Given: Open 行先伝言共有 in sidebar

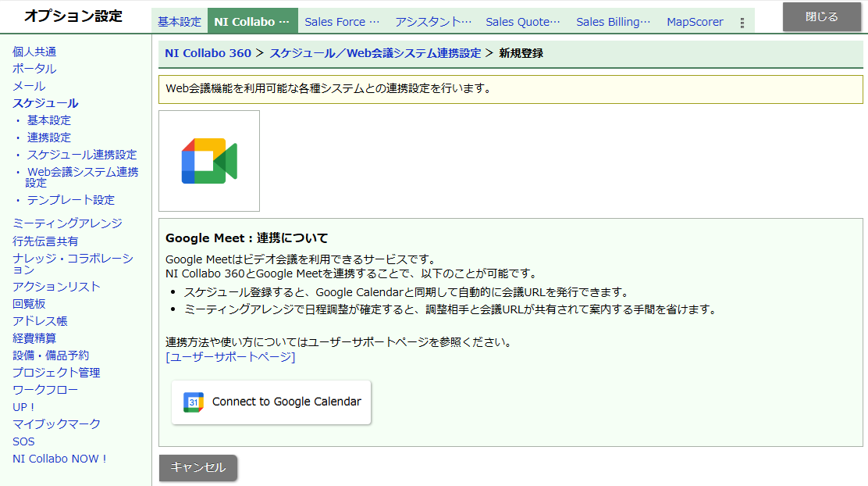Looking at the screenshot, I should pos(45,241).
